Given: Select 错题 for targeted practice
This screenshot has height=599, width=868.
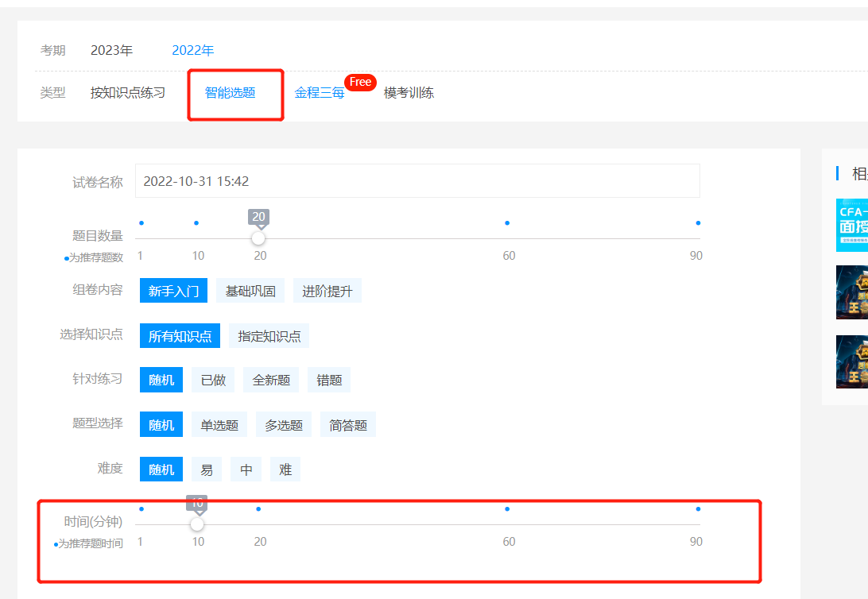Looking at the screenshot, I should [x=329, y=381].
